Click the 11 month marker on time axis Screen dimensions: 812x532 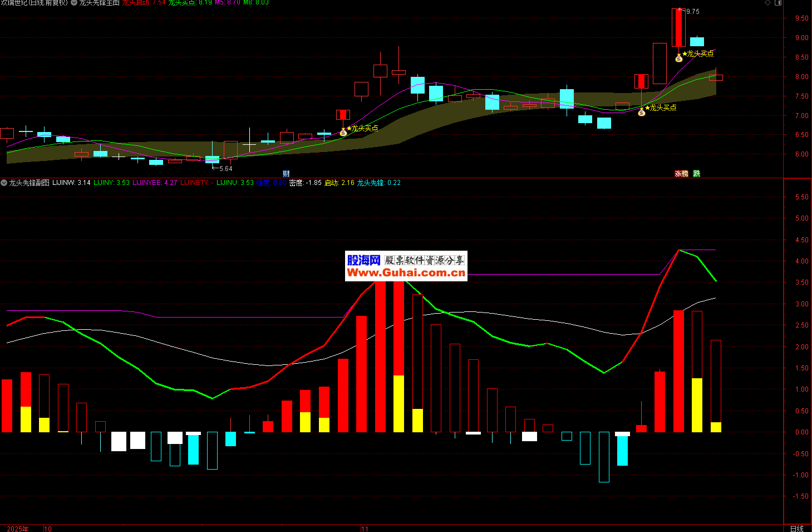365,529
